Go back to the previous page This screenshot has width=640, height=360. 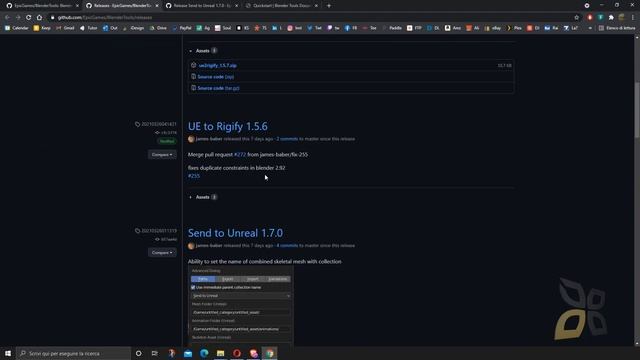7,18
